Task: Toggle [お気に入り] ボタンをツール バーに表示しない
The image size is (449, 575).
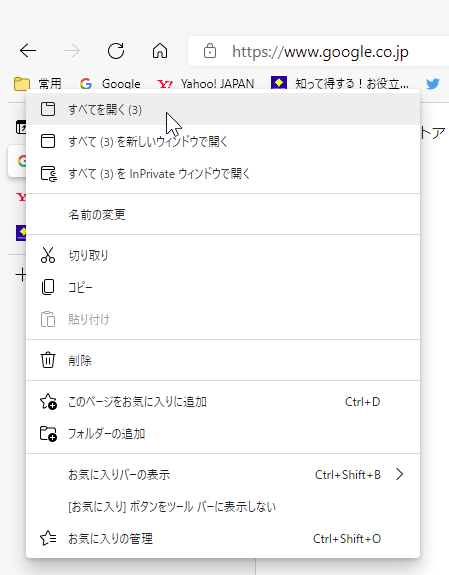Action: [223, 506]
